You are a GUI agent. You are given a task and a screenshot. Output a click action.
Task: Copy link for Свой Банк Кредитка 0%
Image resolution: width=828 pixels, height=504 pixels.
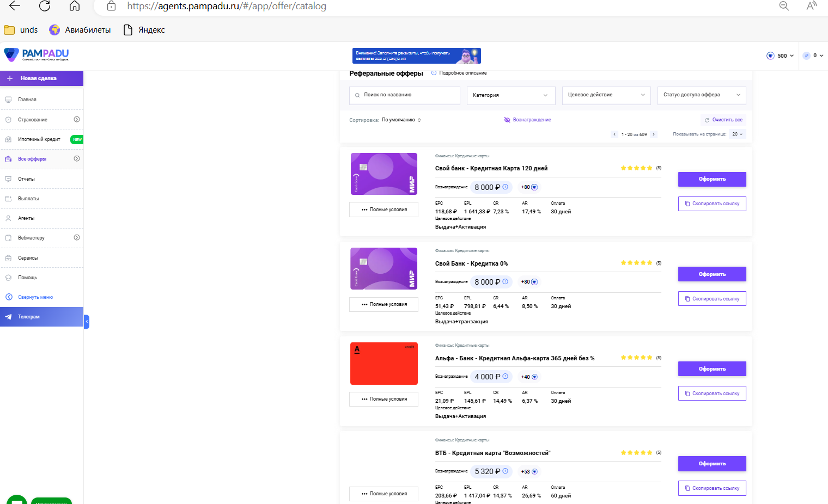coord(712,299)
